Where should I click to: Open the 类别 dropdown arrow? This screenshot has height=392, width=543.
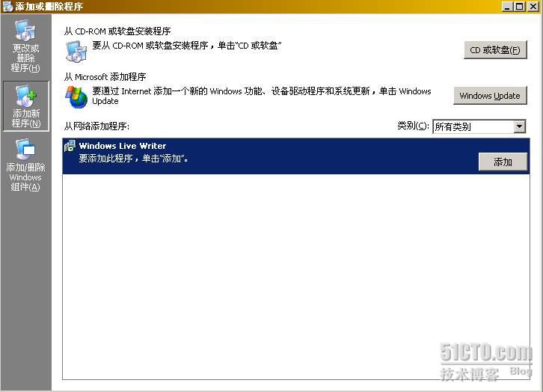point(519,126)
